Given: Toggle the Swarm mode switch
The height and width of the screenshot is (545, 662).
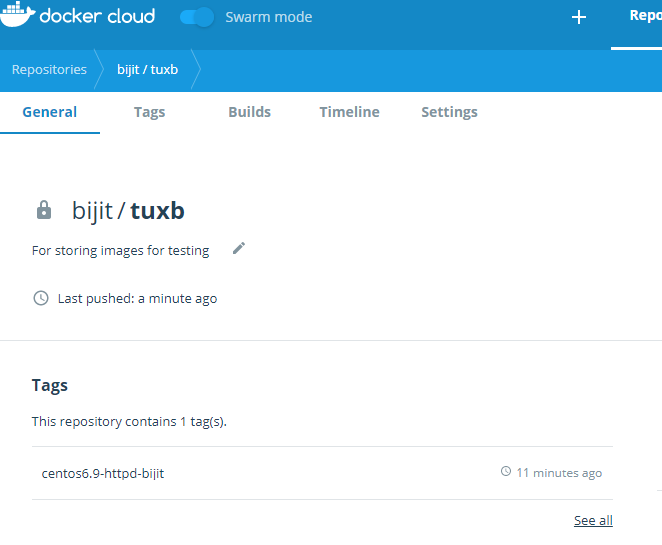Looking at the screenshot, I should click(x=197, y=17).
